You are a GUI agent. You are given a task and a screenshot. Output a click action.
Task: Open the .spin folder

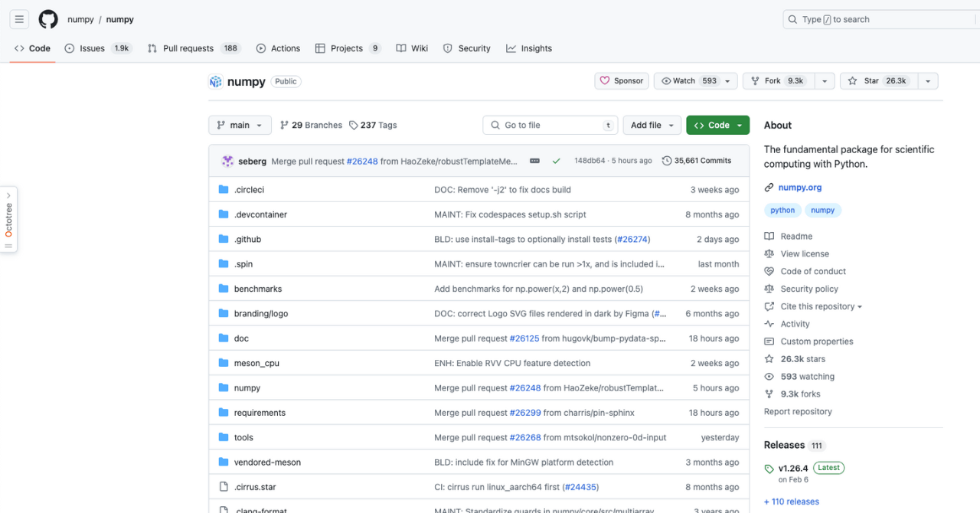(243, 264)
